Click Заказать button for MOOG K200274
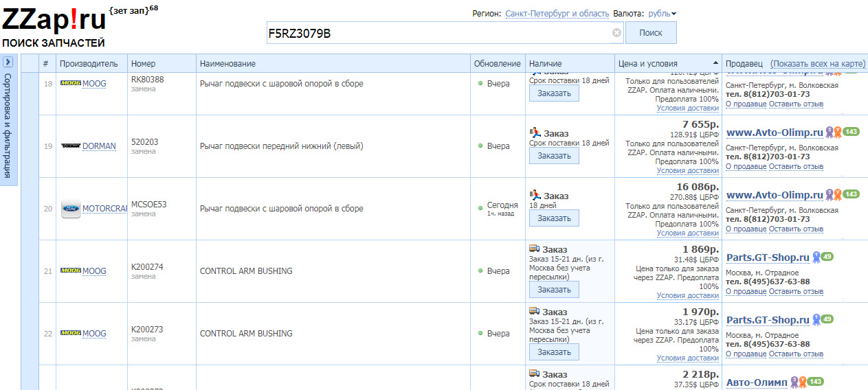The width and height of the screenshot is (868, 390). click(x=554, y=290)
